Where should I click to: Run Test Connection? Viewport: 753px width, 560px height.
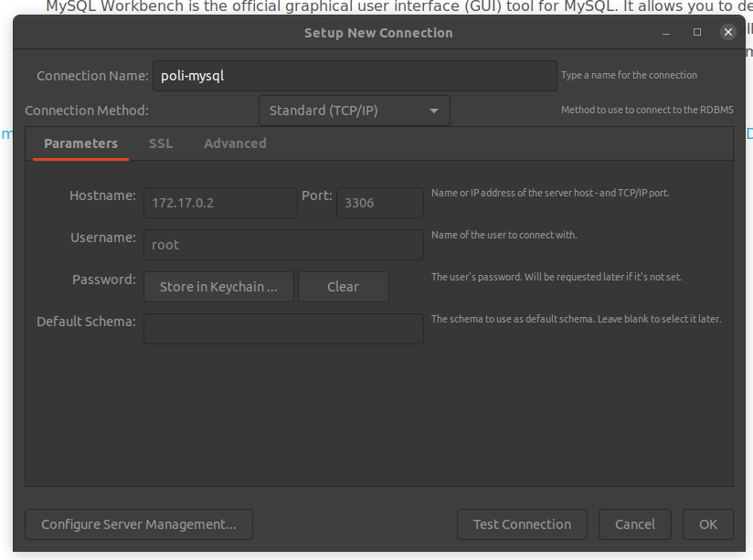[x=522, y=524]
